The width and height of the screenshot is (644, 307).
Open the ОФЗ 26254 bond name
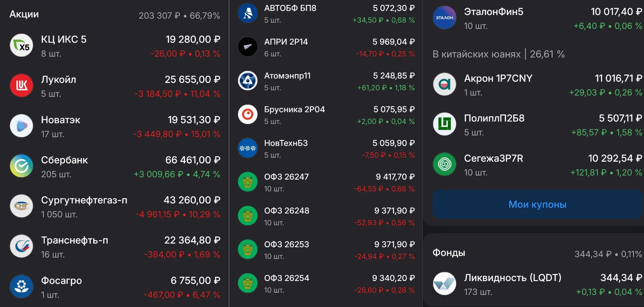(x=287, y=278)
